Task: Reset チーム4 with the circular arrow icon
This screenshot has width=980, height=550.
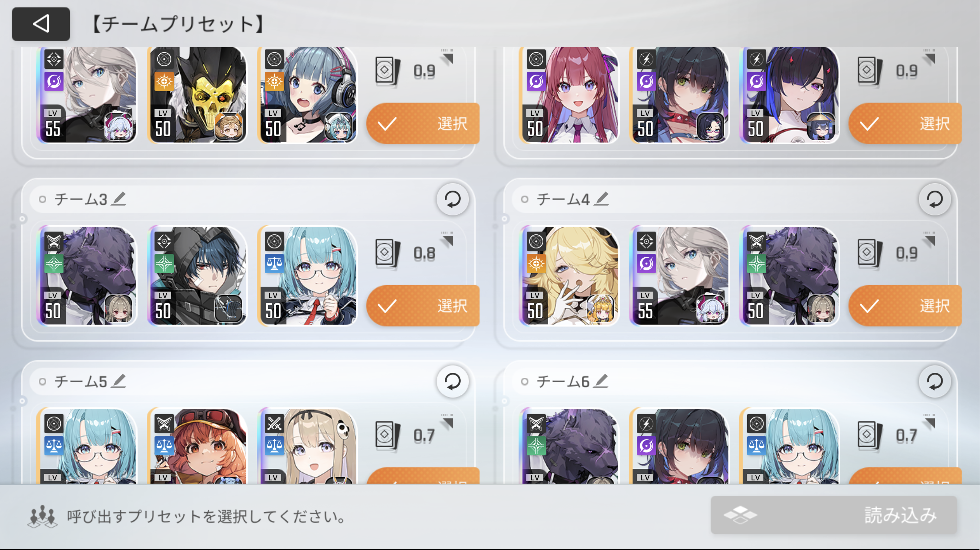Action: coord(934,199)
